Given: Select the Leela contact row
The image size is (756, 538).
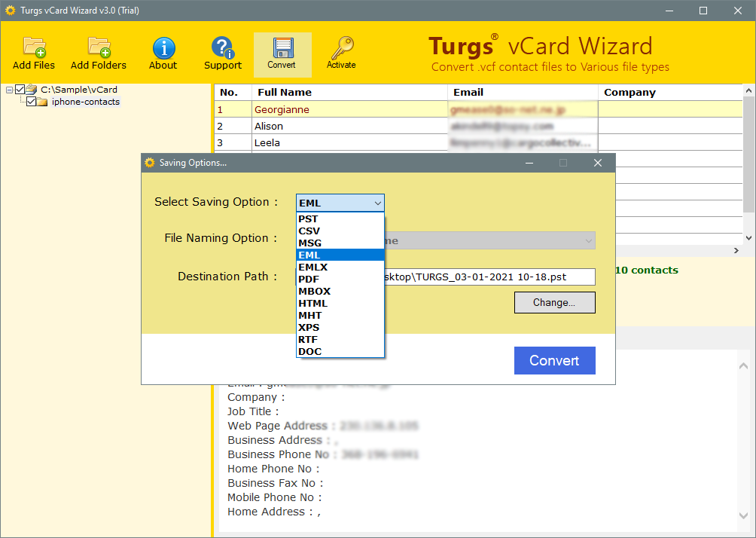Looking at the screenshot, I should pyautogui.click(x=478, y=142).
